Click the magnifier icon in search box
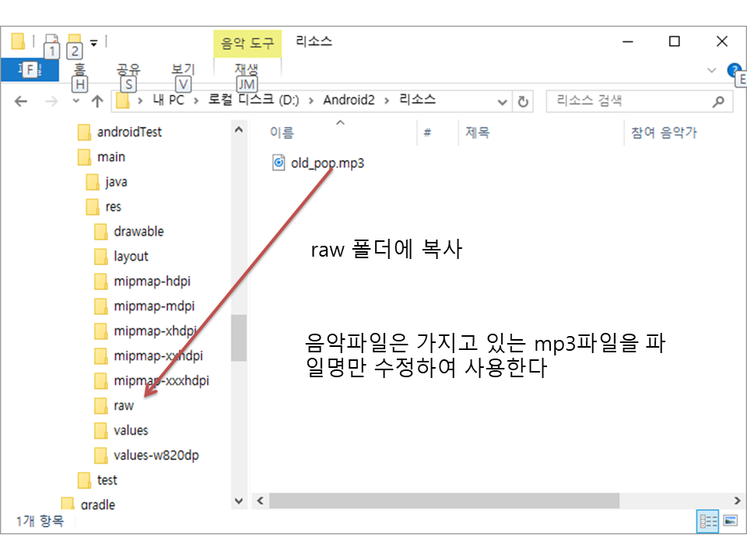747x560 pixels. 717,101
